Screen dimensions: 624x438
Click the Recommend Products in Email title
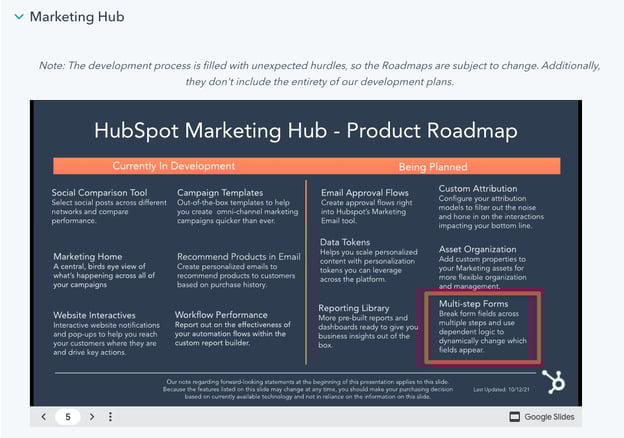click(238, 256)
